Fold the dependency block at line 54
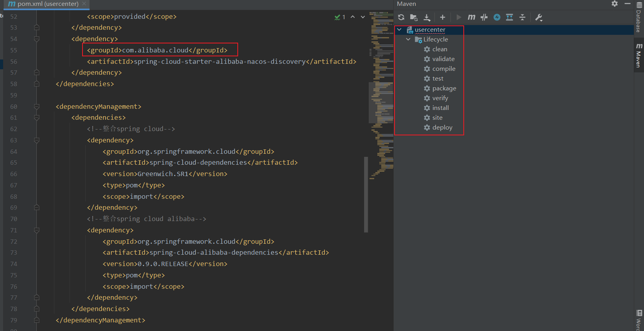The height and width of the screenshot is (331, 644). coord(37,39)
